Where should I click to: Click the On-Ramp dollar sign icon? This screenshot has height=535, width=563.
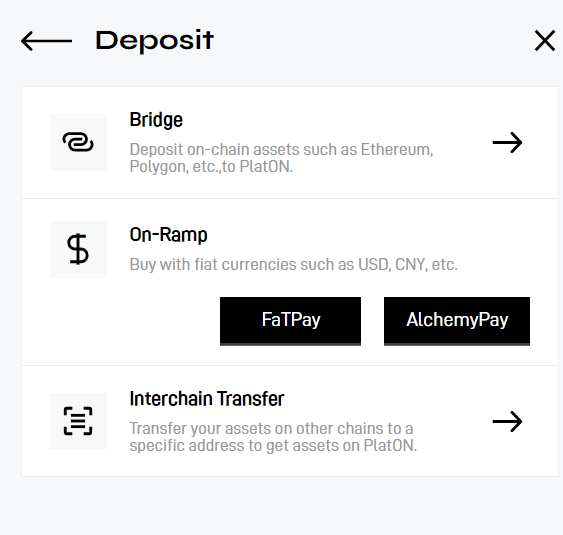(78, 249)
